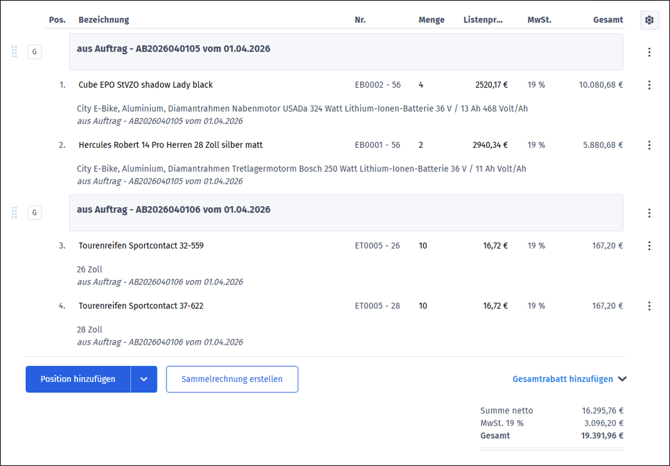Image resolution: width=670 pixels, height=466 pixels.
Task: Grab drag handle of second order group
Action: tap(14, 212)
